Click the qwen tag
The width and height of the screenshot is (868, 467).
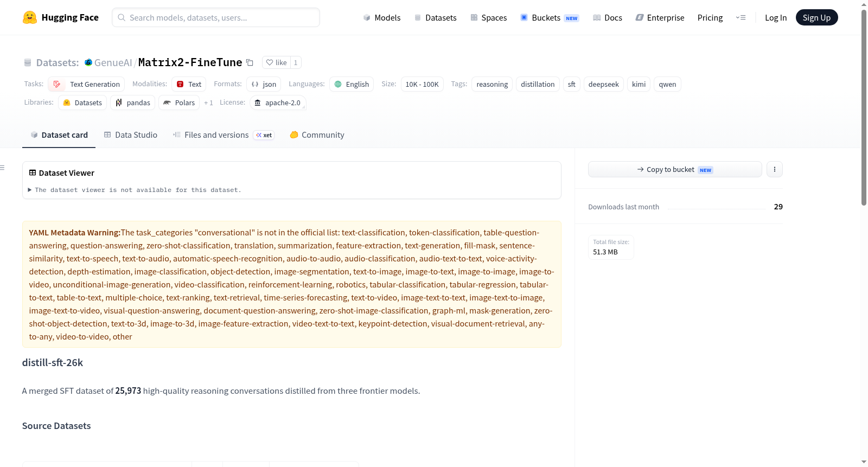tap(667, 84)
